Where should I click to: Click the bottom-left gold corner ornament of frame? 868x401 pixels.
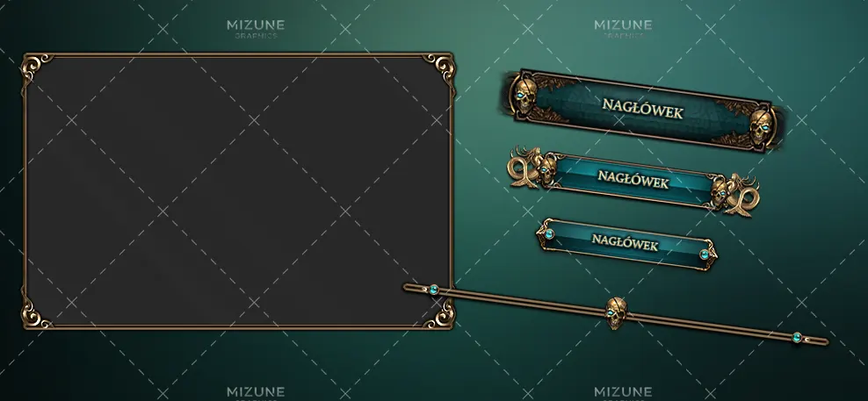pyautogui.click(x=35, y=314)
